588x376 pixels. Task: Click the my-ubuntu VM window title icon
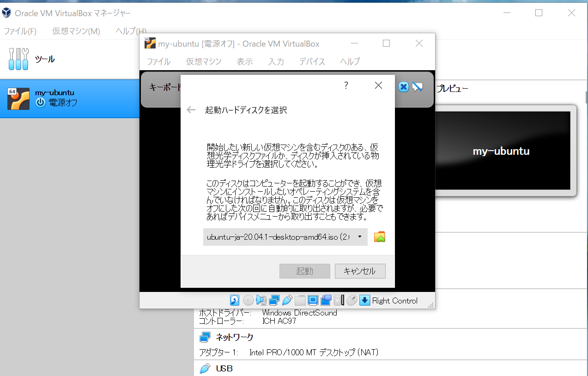click(150, 43)
